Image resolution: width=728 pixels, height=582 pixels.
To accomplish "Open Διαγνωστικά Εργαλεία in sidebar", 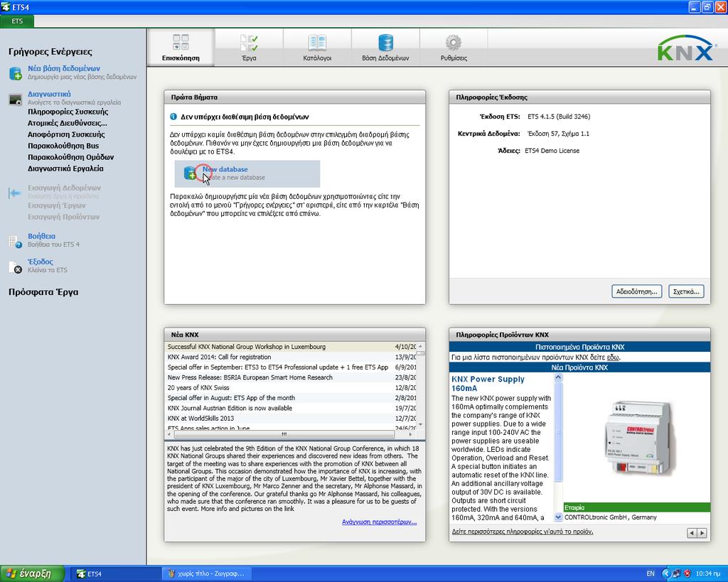I will pyautogui.click(x=65, y=168).
